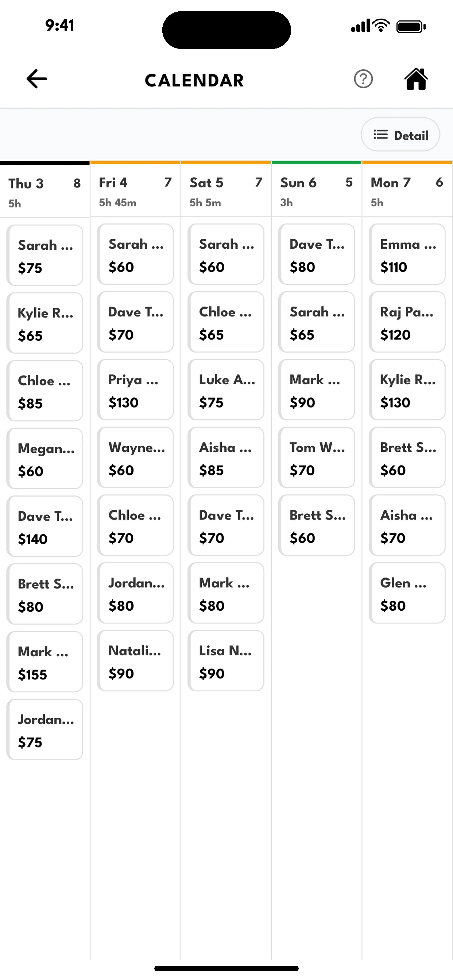Select the Thu 3 day header
Image resolution: width=453 pixels, height=980 pixels.
tap(45, 191)
